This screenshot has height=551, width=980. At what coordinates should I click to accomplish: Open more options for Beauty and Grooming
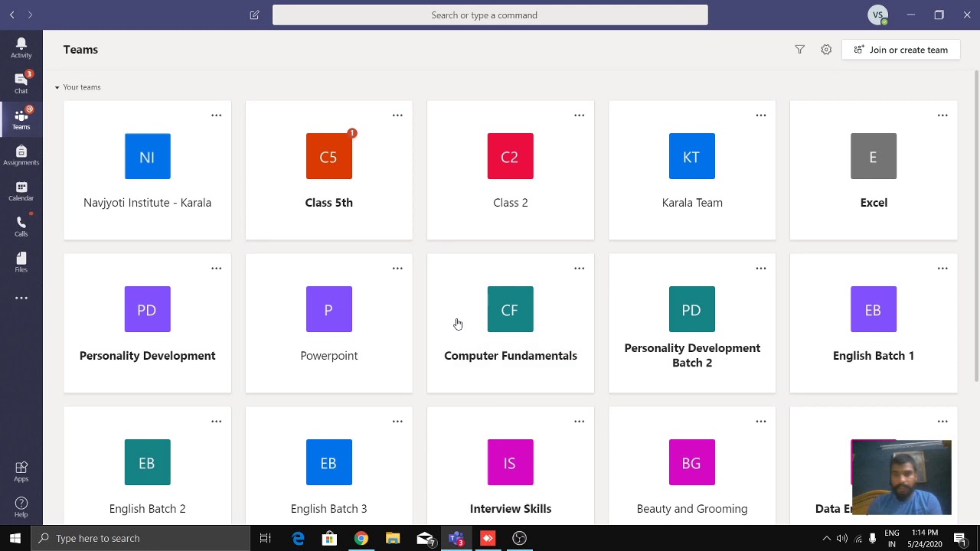coord(760,422)
